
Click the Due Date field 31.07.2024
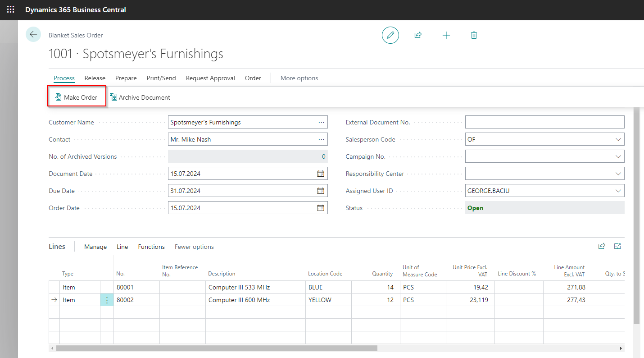coord(248,191)
